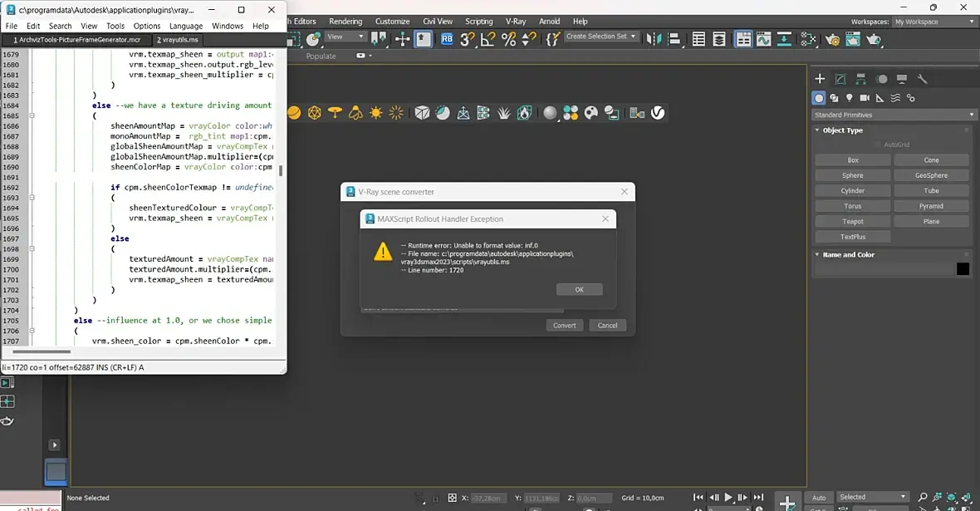Switch to the Modify panel icon
980x511 pixels.
(840, 79)
